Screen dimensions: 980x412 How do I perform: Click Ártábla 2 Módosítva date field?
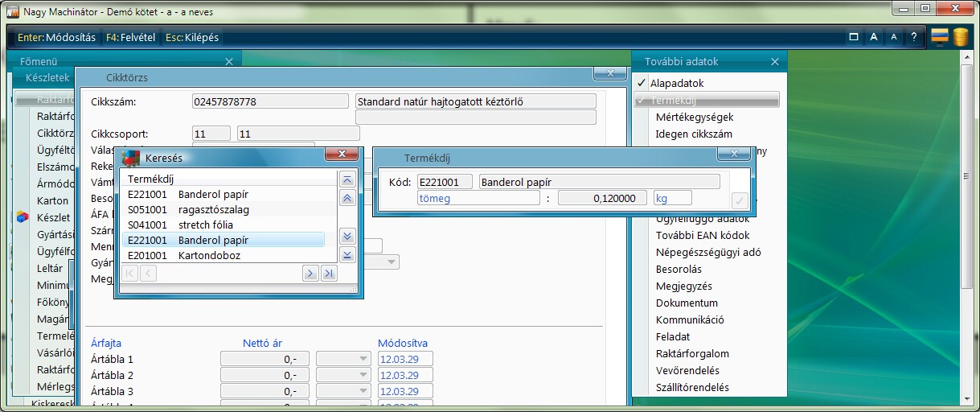(405, 376)
